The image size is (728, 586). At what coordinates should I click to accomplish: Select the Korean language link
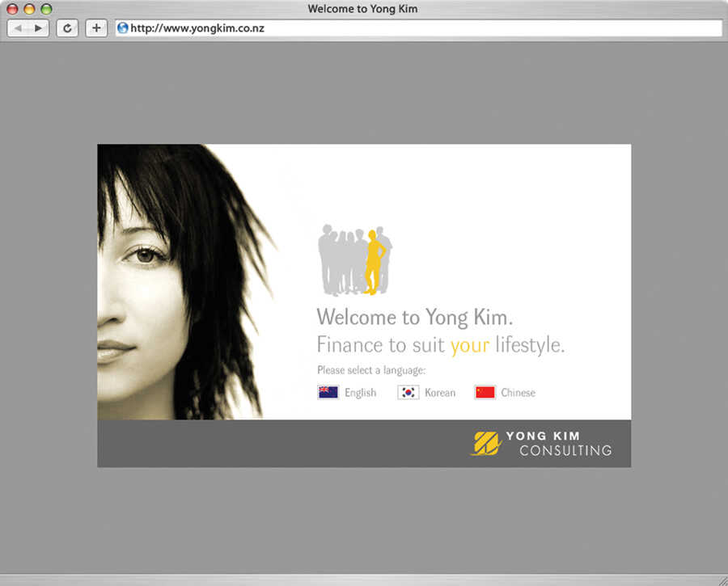[x=440, y=393]
